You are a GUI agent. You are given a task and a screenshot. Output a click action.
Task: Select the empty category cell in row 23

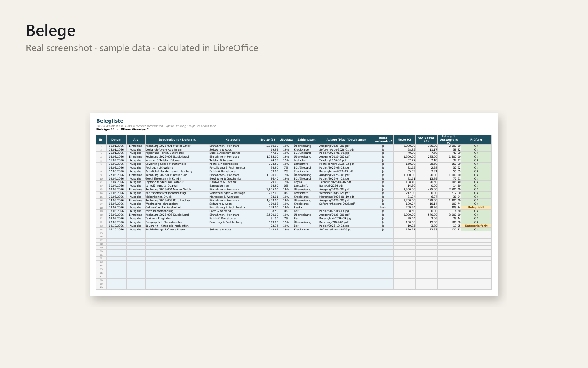coord(233,226)
